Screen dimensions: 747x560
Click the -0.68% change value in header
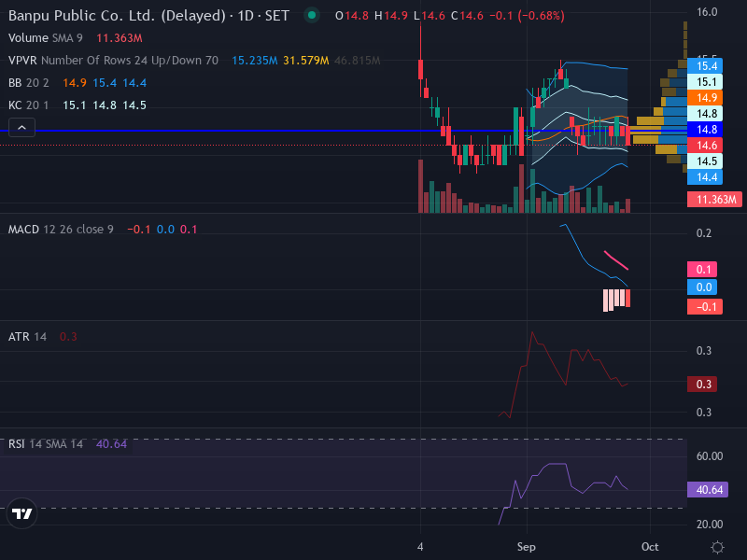coord(541,16)
